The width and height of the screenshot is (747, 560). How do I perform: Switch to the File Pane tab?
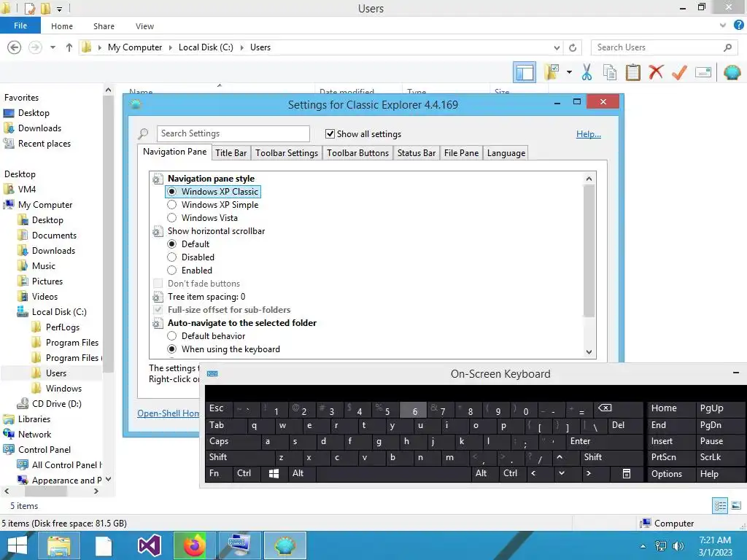tap(461, 153)
